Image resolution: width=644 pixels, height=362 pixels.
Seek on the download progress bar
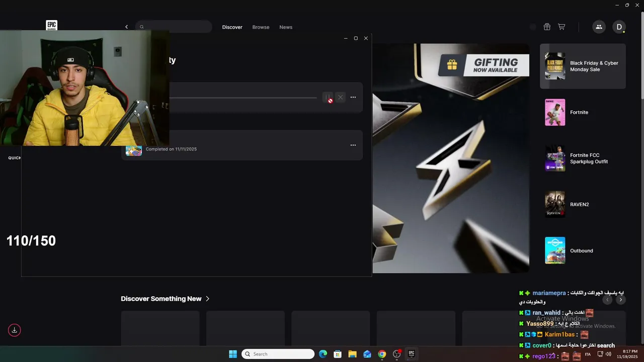(x=243, y=98)
